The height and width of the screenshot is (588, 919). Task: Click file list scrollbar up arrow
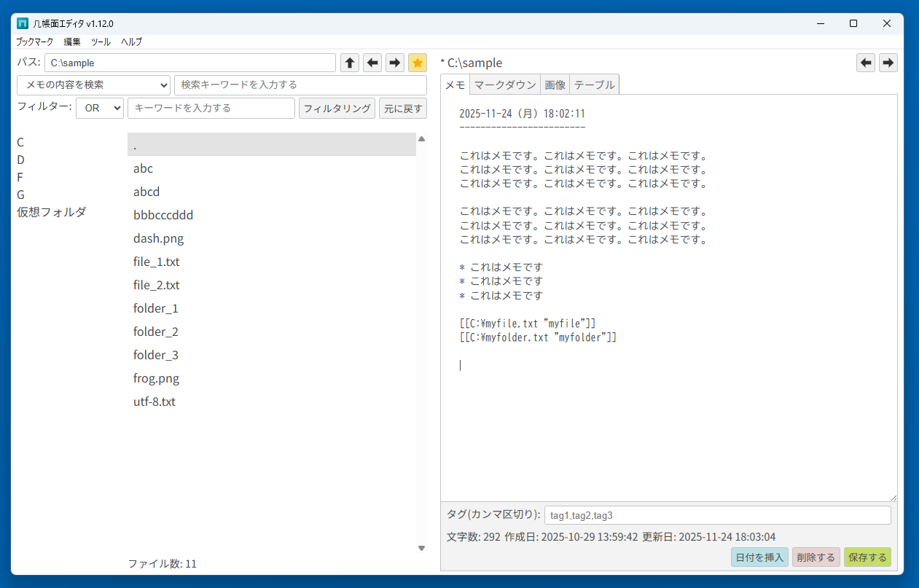421,138
